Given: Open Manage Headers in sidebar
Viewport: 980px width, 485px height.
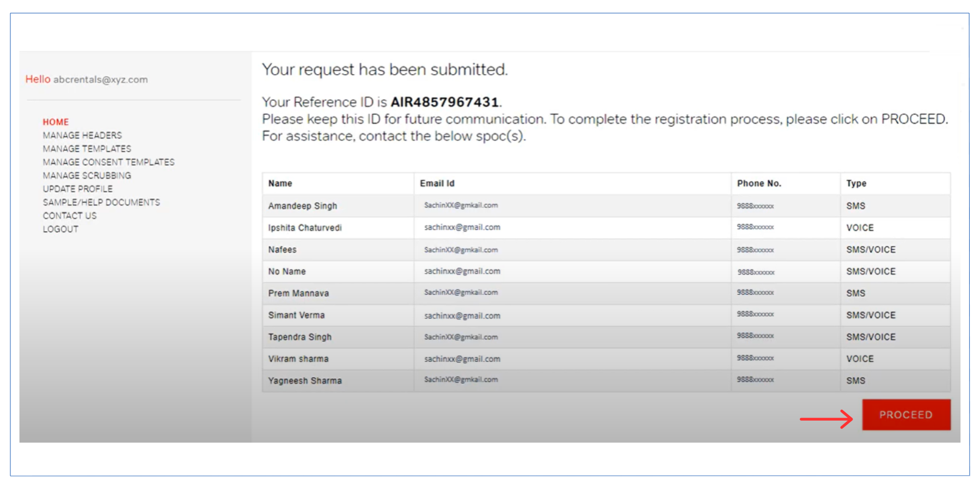Looking at the screenshot, I should (82, 135).
